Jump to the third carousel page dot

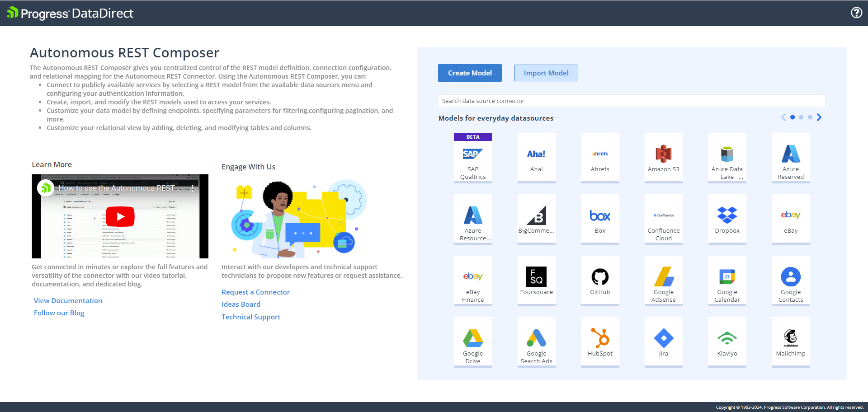(x=810, y=117)
